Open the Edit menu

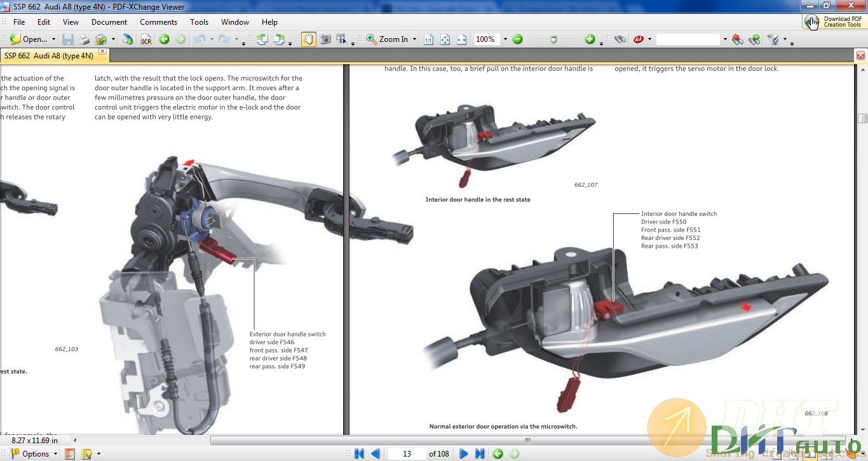44,22
